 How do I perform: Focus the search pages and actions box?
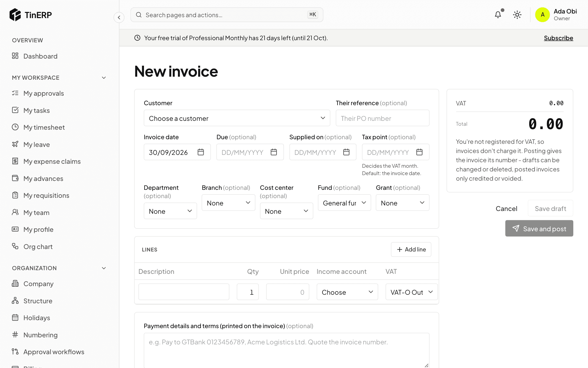tap(227, 15)
